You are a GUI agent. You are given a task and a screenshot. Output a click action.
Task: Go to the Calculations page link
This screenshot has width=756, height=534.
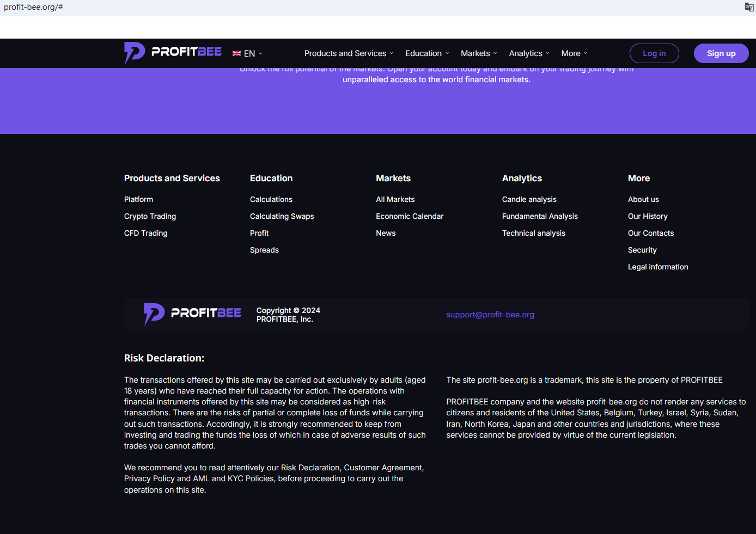coord(271,199)
